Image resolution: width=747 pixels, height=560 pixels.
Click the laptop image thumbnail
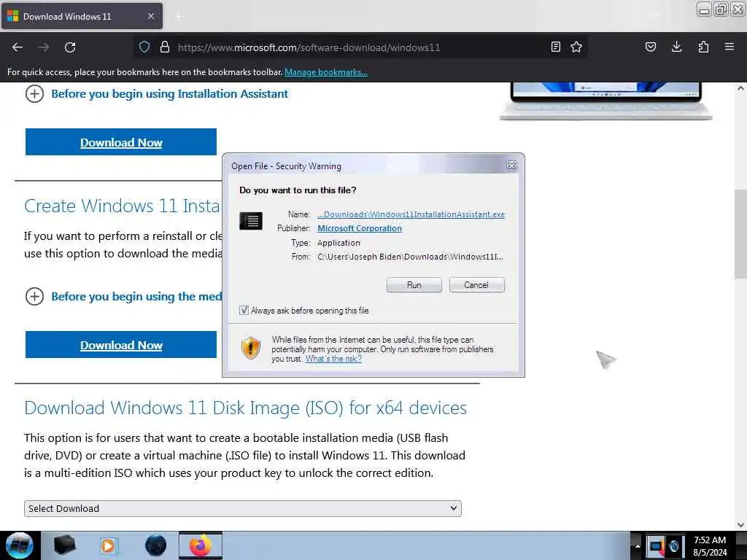click(606, 101)
